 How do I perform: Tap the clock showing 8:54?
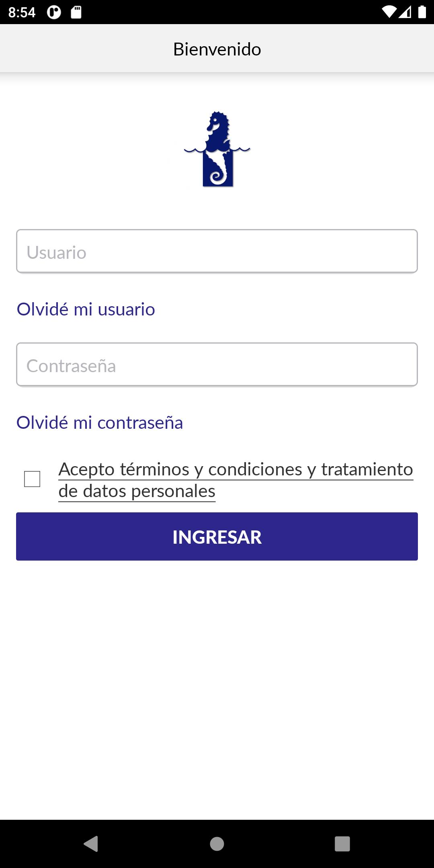click(22, 12)
